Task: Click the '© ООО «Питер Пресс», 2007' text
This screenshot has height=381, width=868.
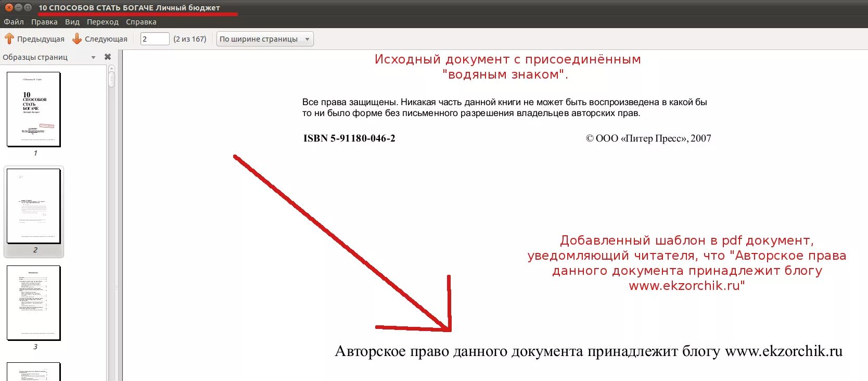Action: point(648,138)
